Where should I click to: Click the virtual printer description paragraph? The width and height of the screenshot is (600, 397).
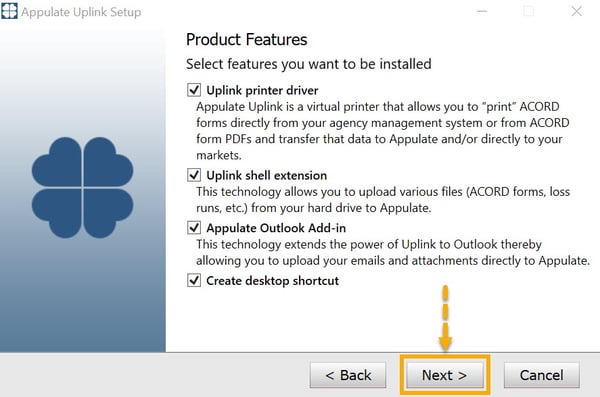pos(383,131)
